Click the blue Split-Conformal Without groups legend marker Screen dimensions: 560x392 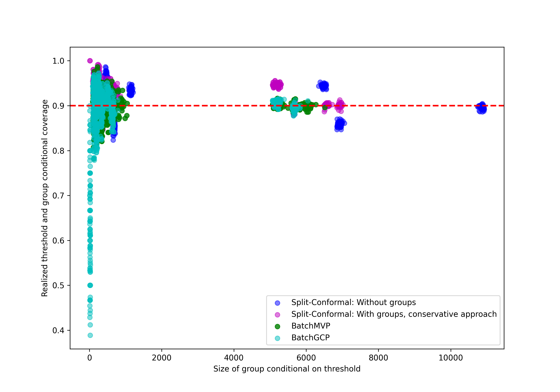pyautogui.click(x=277, y=303)
